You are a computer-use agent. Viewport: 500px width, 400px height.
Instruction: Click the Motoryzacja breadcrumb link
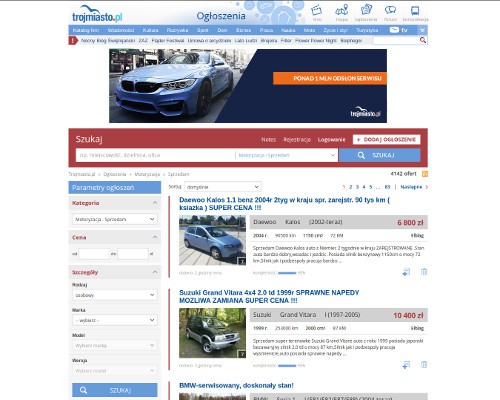point(147,174)
